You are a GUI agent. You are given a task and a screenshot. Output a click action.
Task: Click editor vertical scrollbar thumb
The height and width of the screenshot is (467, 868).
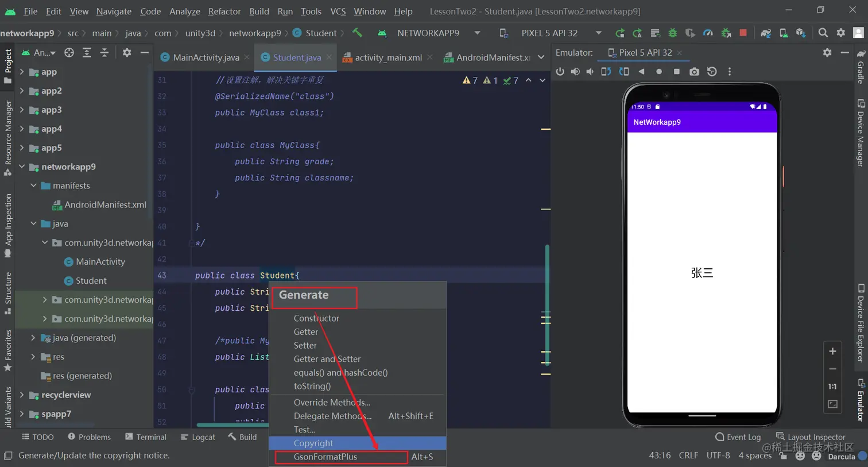[547, 304]
